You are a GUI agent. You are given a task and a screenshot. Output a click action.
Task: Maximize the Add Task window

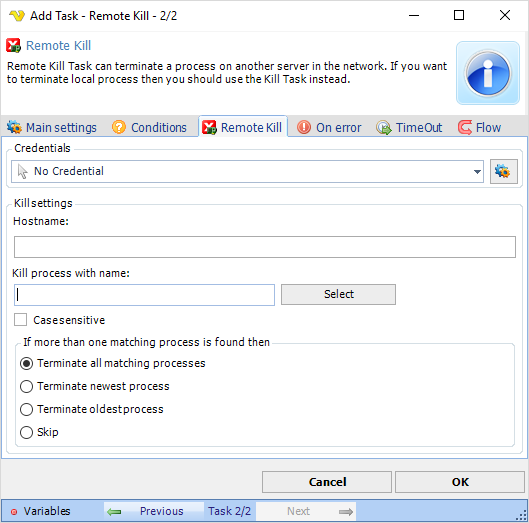pos(459,16)
